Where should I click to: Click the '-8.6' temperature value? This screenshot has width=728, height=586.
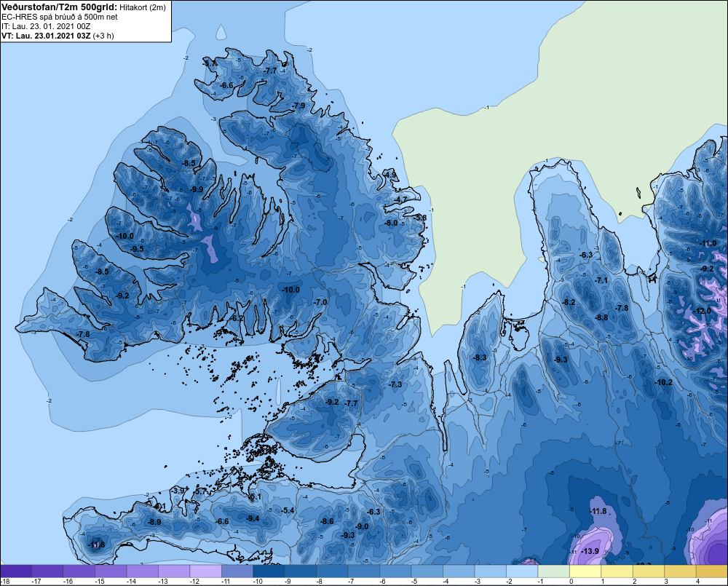click(327, 521)
